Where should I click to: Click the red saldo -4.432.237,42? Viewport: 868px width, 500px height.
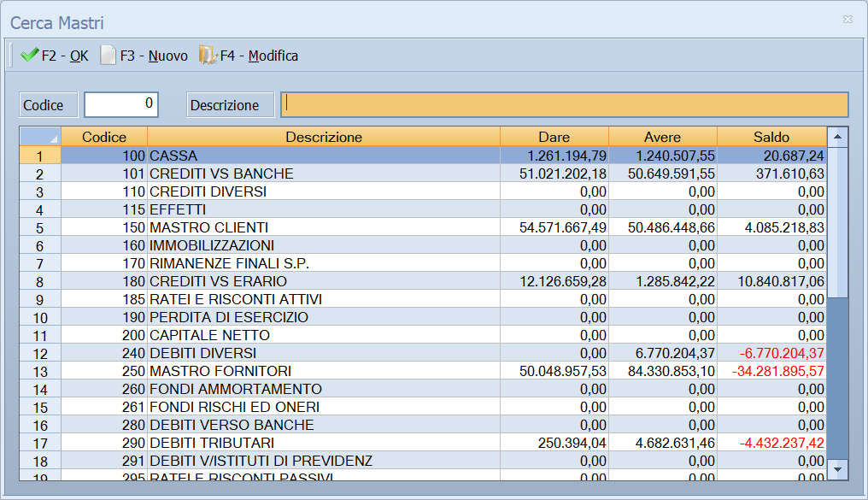pyautogui.click(x=782, y=443)
